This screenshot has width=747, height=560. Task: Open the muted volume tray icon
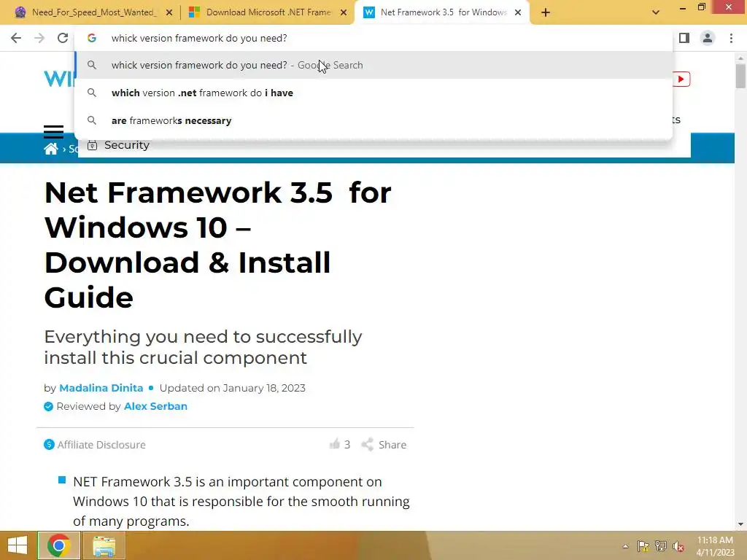point(678,546)
